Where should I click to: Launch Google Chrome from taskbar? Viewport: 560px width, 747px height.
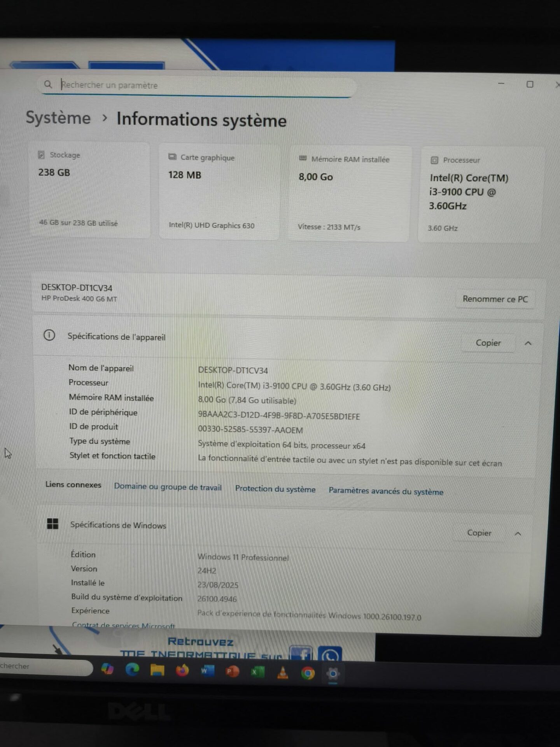(308, 673)
